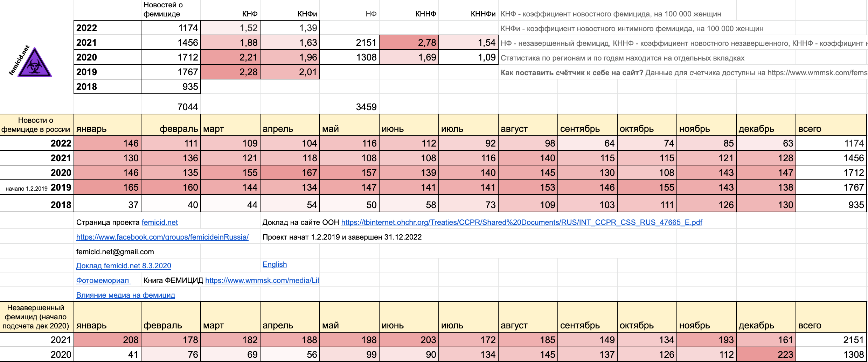Select the начало 1.2.2019 note cell
The image size is (868, 362).
[37, 187]
